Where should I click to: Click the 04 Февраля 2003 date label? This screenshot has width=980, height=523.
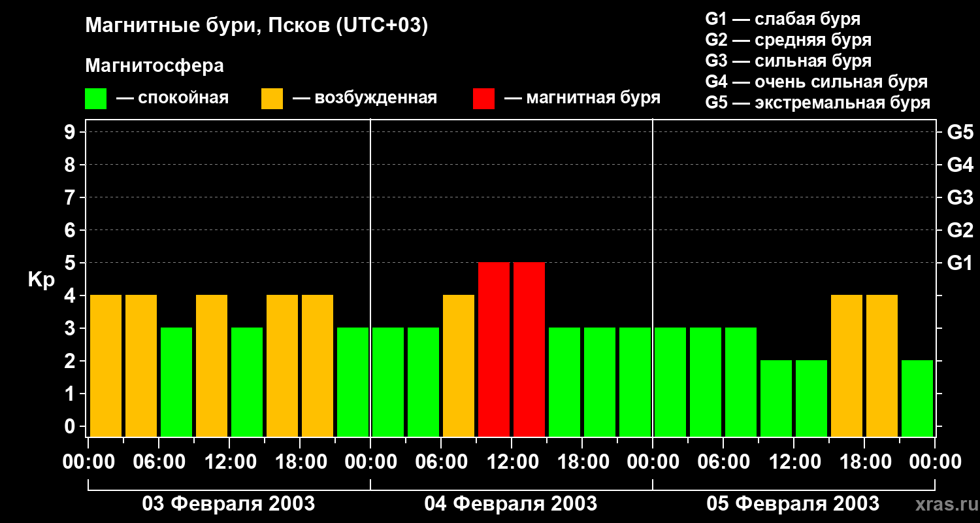(511, 504)
